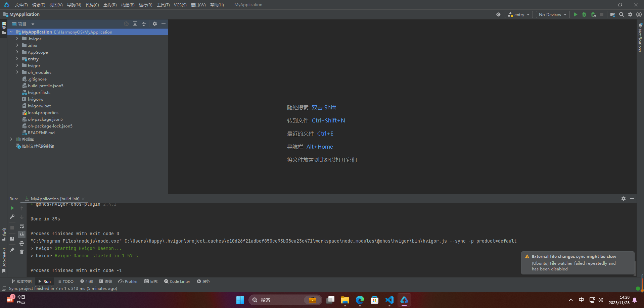The width and height of the screenshot is (644, 308).
Task: Run the entry module with green play button
Action: [576, 14]
